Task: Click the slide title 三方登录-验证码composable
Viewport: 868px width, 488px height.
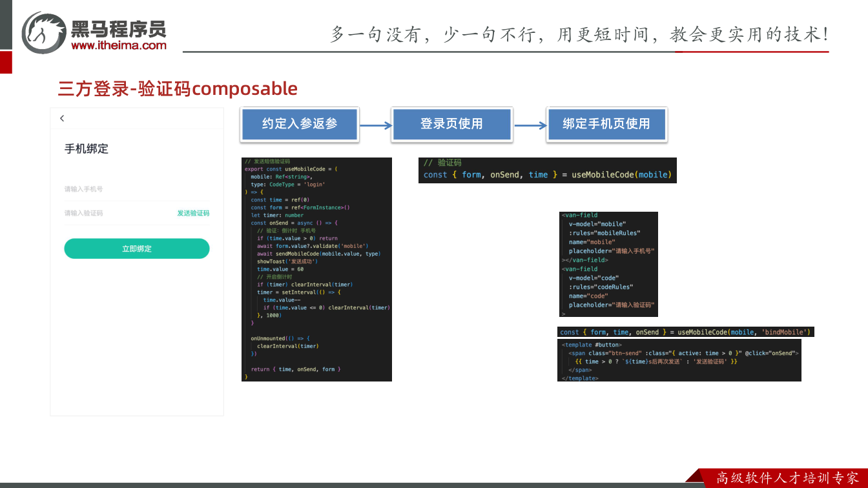Action: 178,88
